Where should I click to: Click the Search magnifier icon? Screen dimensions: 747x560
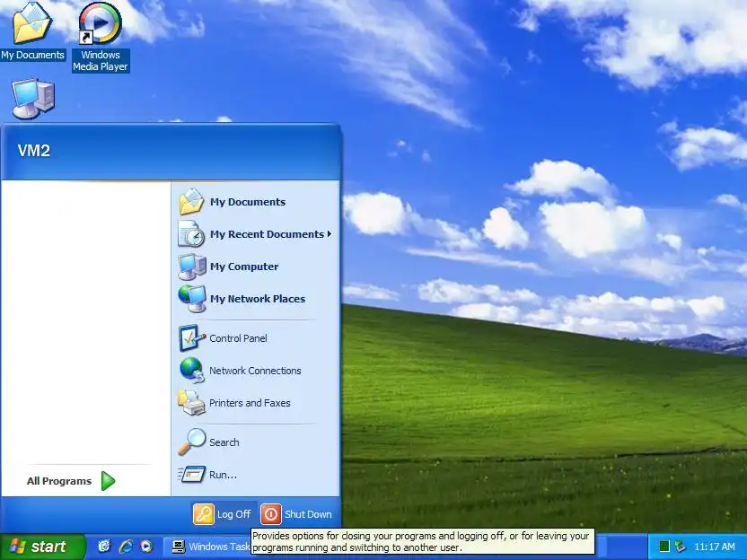(x=192, y=442)
